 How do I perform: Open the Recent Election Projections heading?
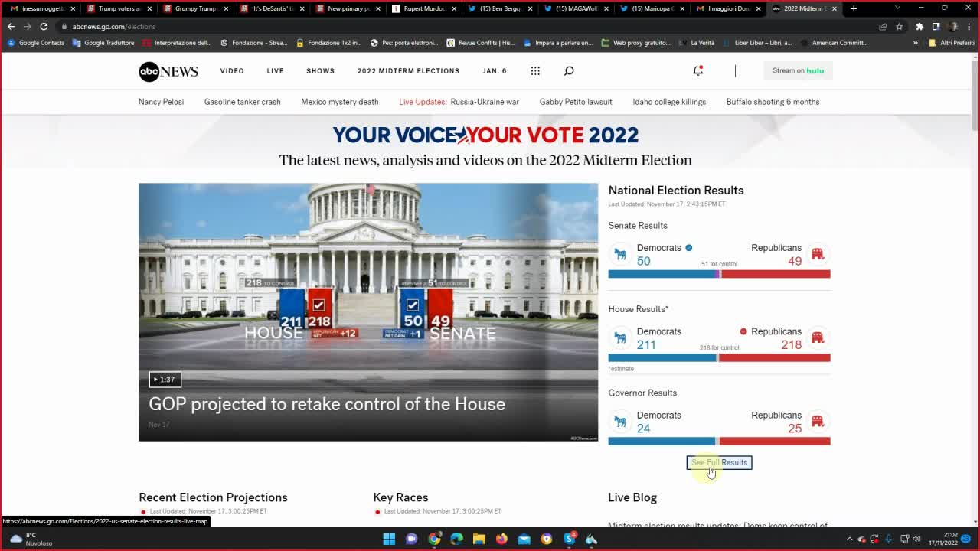213,497
